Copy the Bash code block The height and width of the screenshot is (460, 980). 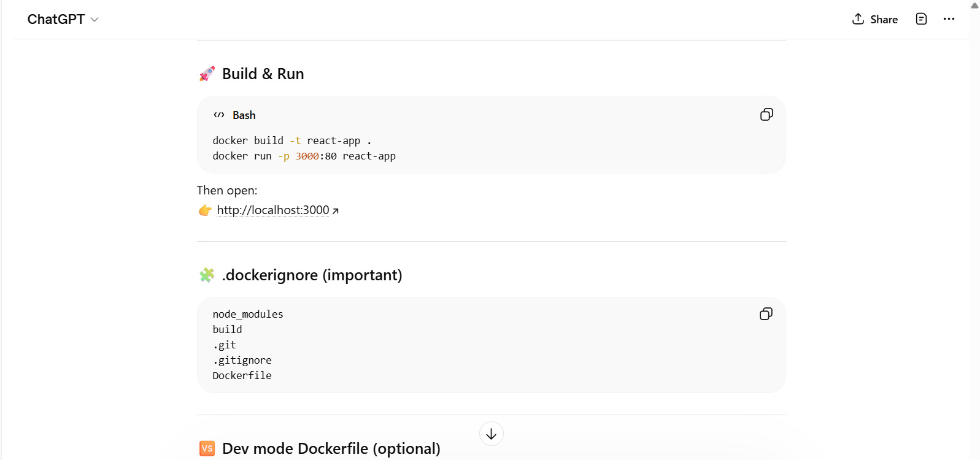tap(766, 115)
